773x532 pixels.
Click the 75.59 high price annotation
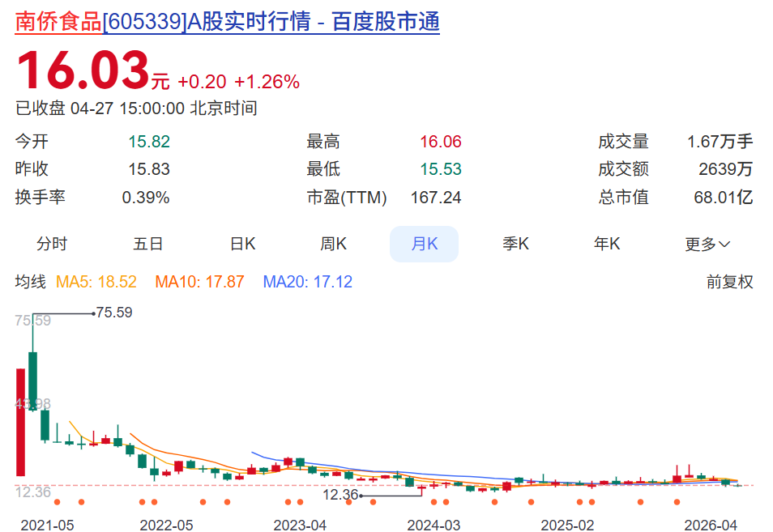pos(114,313)
